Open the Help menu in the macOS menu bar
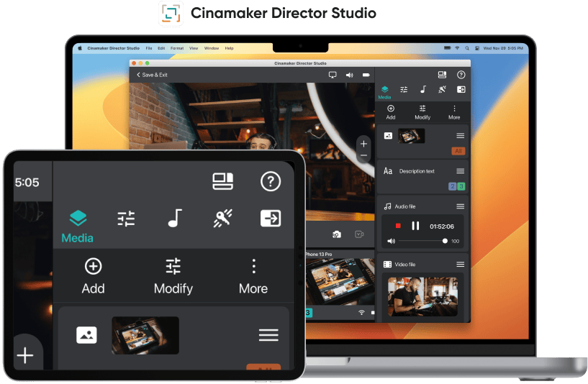 pyautogui.click(x=229, y=48)
